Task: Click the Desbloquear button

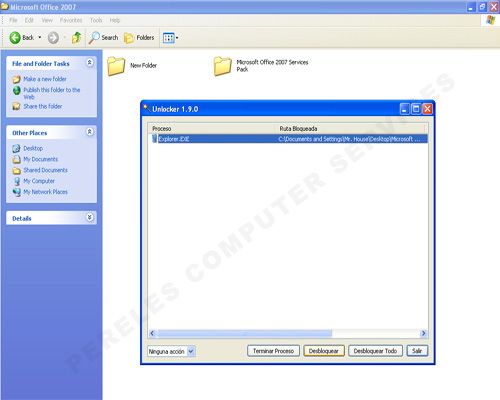Action: [324, 351]
